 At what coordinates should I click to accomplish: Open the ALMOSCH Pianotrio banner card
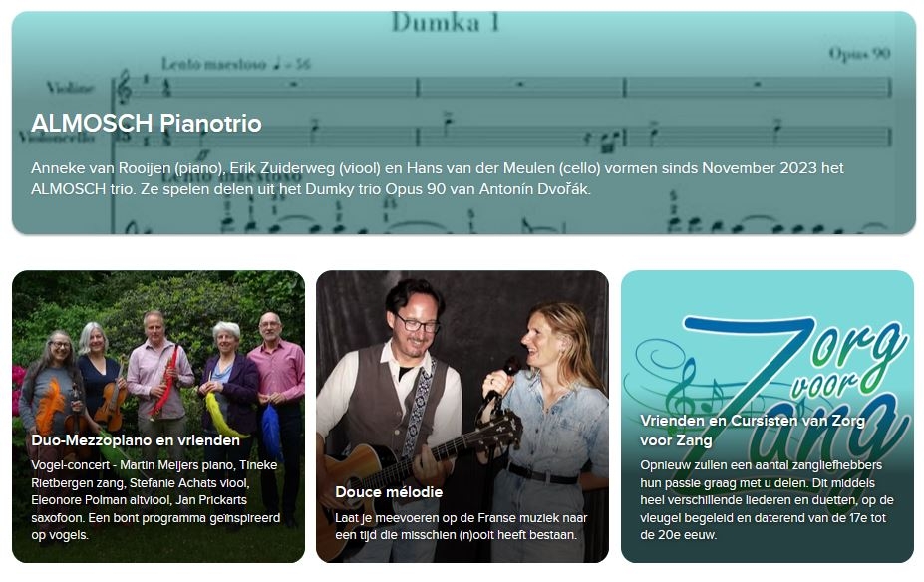click(x=463, y=123)
